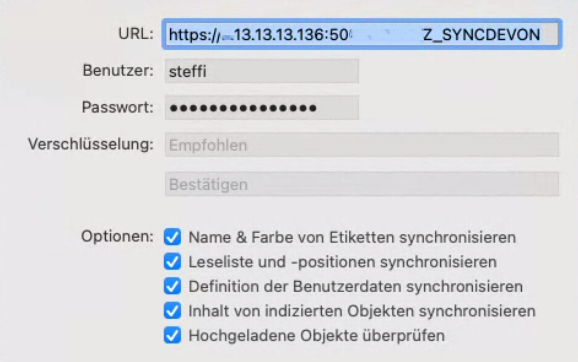This screenshot has width=578, height=362.
Task: Disable Definition der Benutzerdaten synchronisieren checkbox
Action: [x=173, y=286]
